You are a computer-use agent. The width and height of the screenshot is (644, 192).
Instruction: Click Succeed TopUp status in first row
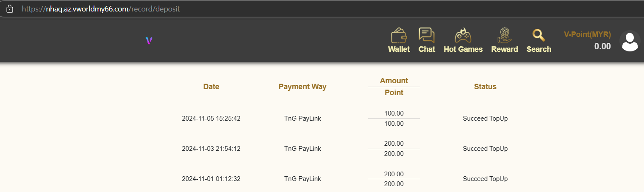(x=485, y=119)
